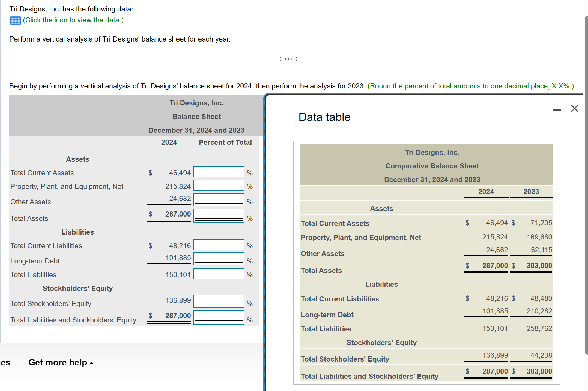
Task: Click the 'Get more help' button
Action: (x=58, y=363)
